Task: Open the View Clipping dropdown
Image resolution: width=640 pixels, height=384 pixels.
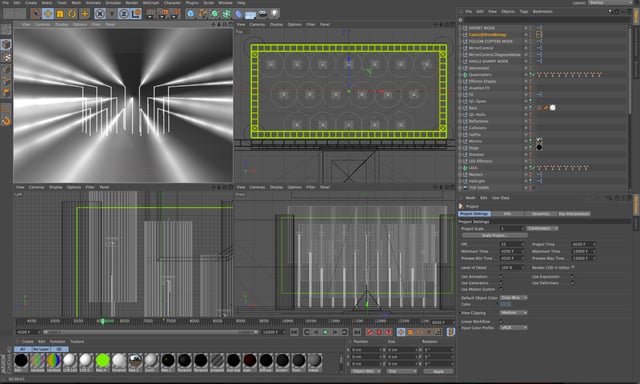Action: click(x=513, y=313)
